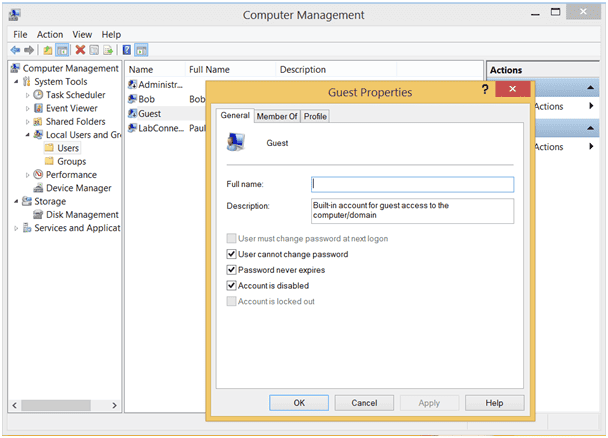Expand the Shared Folders node
This screenshot has width=608, height=438.
pos(27,122)
